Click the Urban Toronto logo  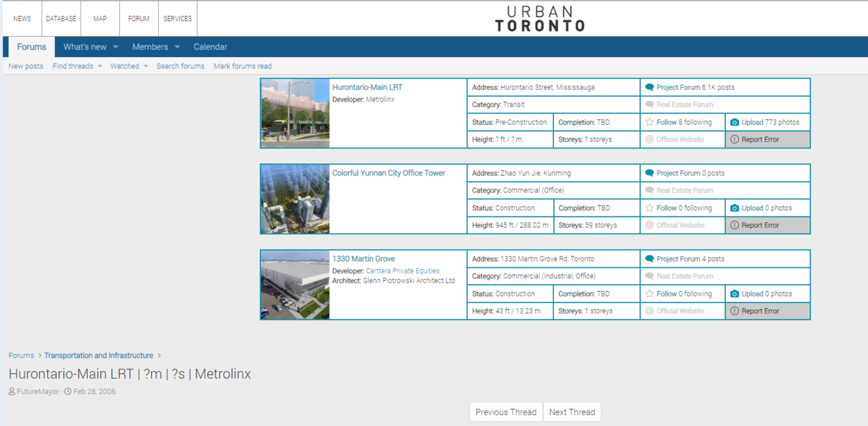[x=540, y=19]
